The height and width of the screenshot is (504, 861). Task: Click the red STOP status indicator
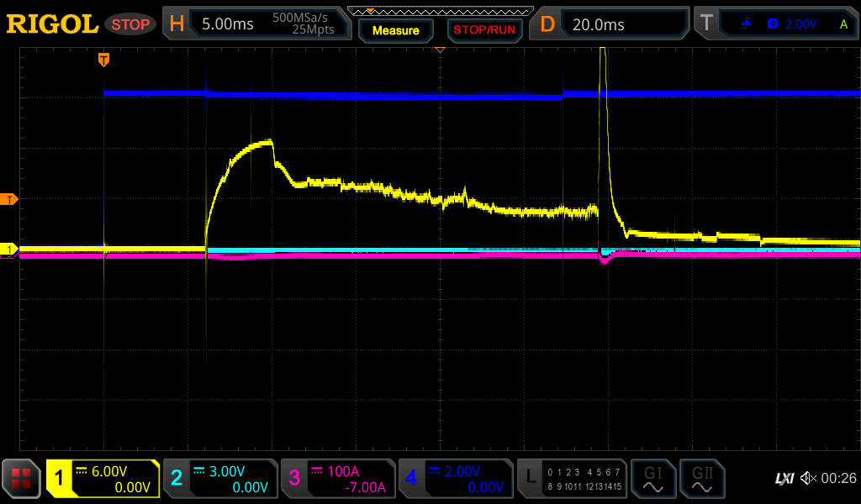[x=130, y=24]
